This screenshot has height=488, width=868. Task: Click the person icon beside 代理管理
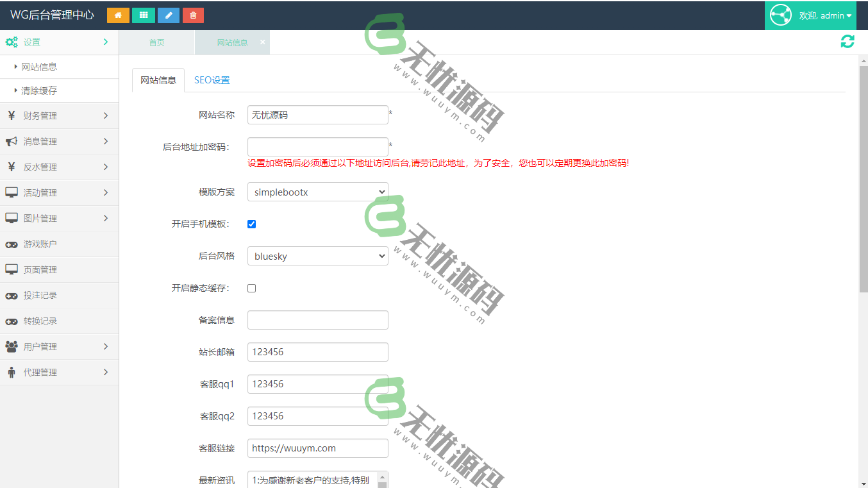(12, 372)
